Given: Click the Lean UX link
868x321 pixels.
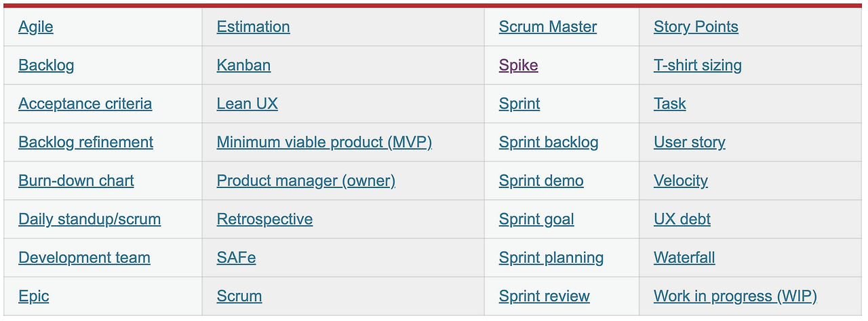Looking at the screenshot, I should (247, 104).
